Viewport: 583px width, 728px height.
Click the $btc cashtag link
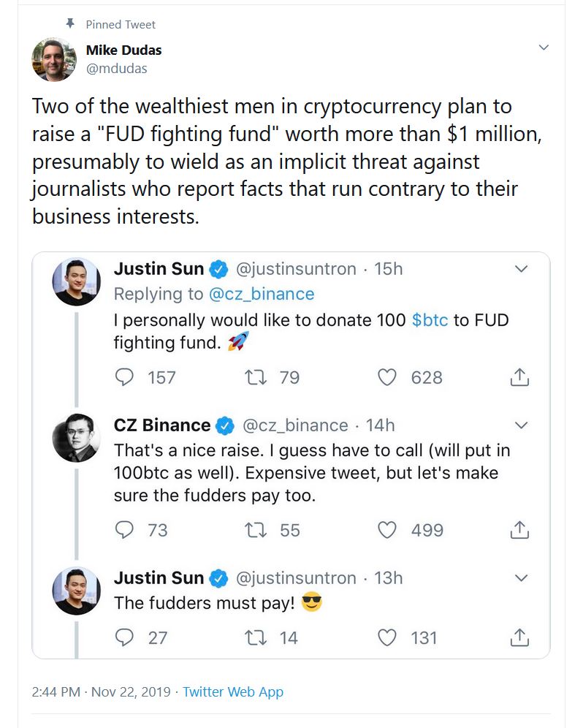430,320
